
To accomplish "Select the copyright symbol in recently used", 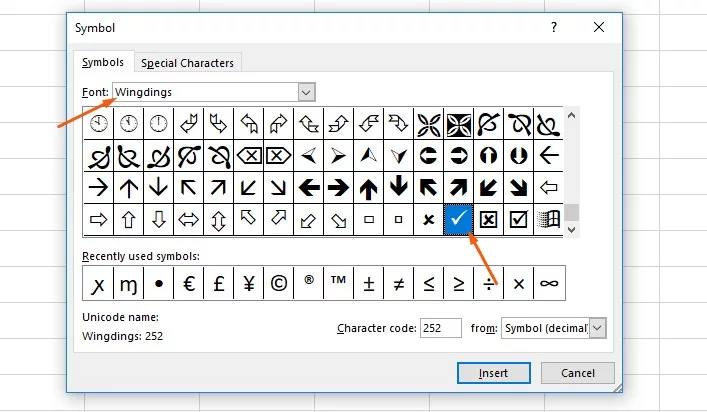I will click(x=279, y=283).
